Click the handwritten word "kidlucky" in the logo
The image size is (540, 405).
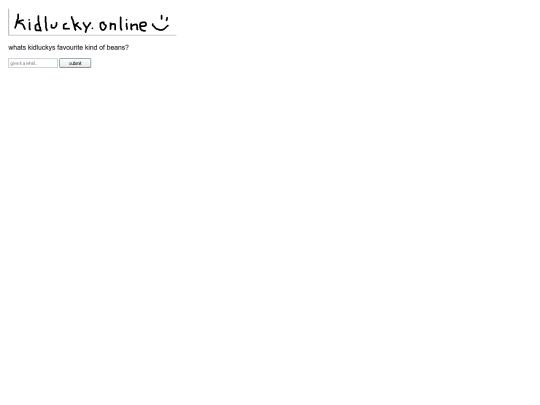pos(53,24)
